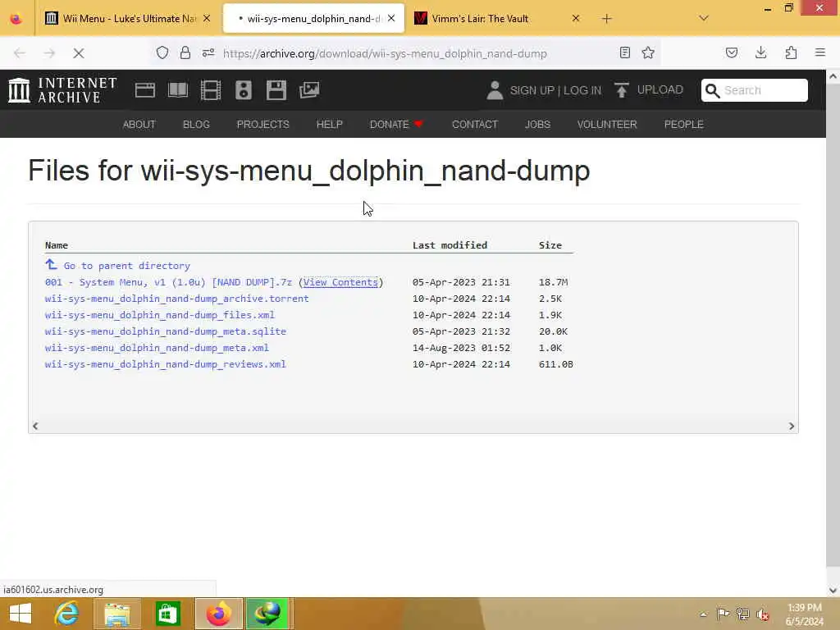The height and width of the screenshot is (630, 840).
Task: Open the Video film-strip icon
Action: tap(211, 90)
